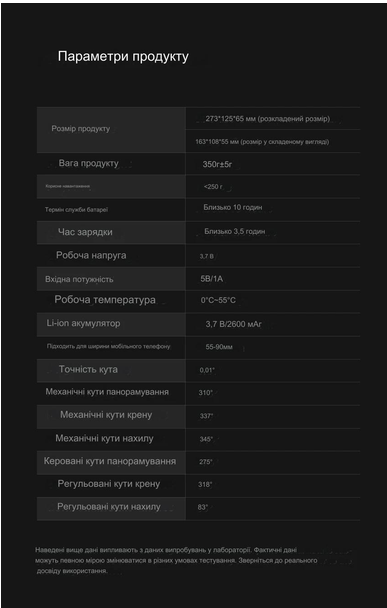
Task: Click the '55-90мм' phone width value
Action: tap(219, 347)
